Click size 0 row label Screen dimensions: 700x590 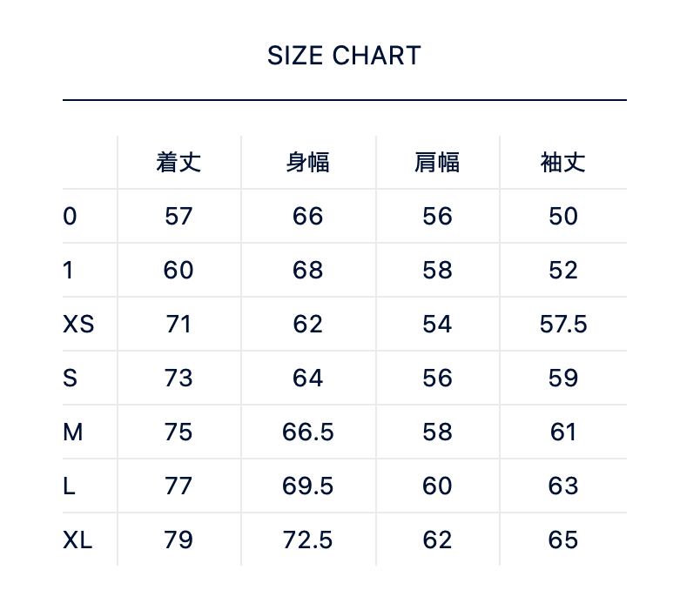tap(71, 217)
